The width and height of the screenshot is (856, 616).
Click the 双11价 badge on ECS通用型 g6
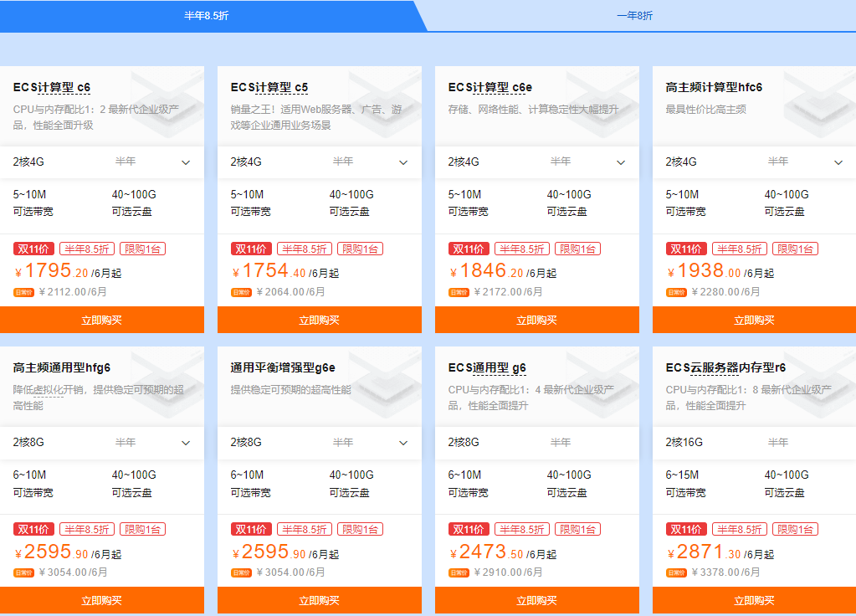click(x=469, y=529)
